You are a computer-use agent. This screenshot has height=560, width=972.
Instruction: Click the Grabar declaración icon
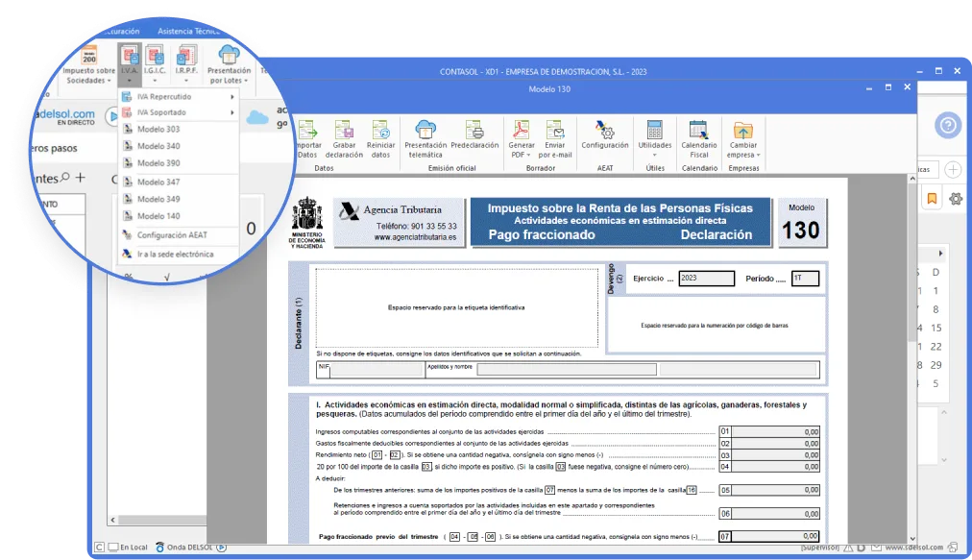pos(344,131)
